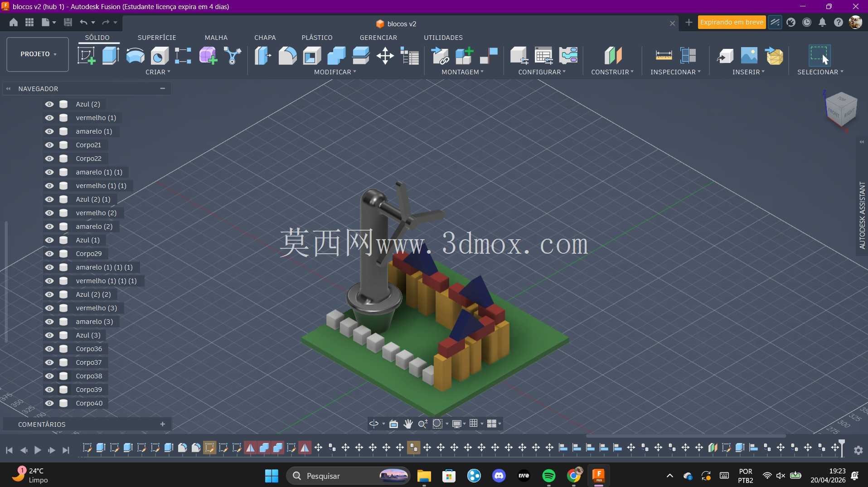Hide the Azul (2) body

[49, 104]
